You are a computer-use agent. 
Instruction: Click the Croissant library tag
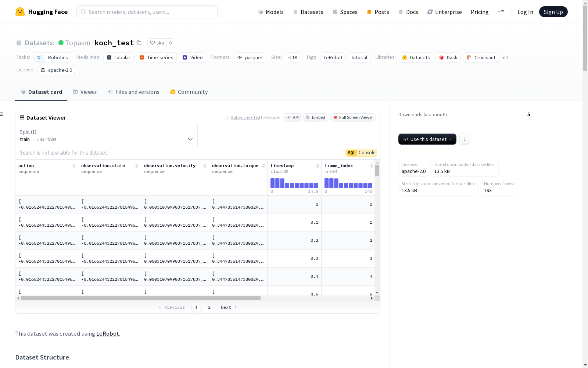(481, 57)
